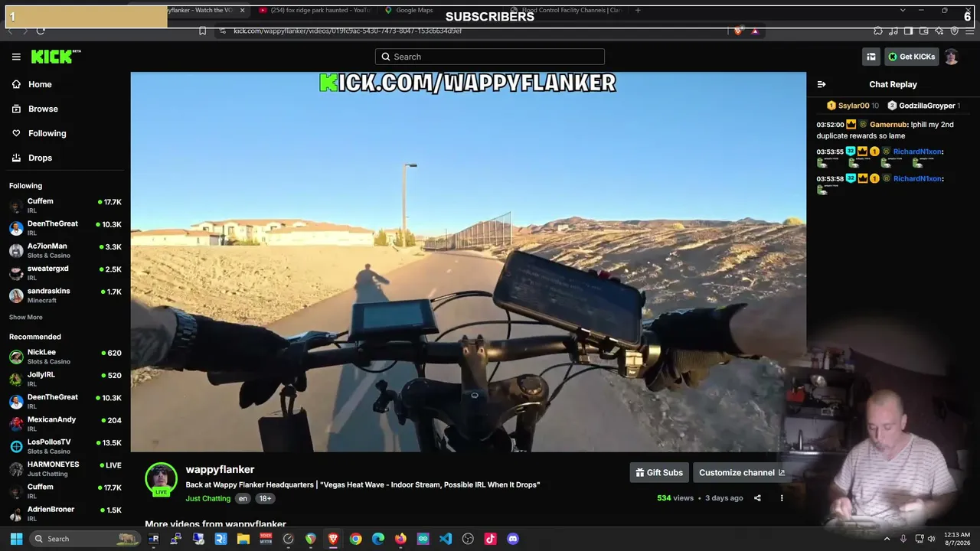Click the wappyflanker channel avatar
The height and width of the screenshot is (551, 980).
(x=161, y=479)
